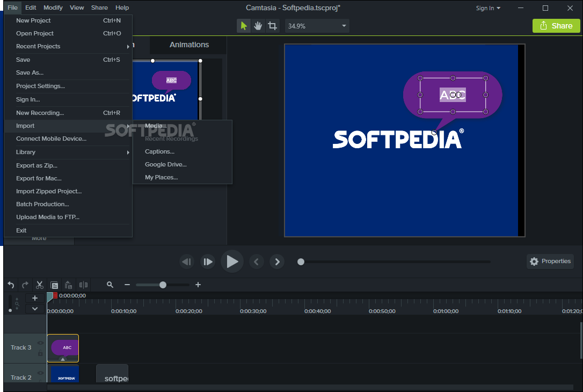Select the ABC callout clip on Track 3
The height and width of the screenshot is (392, 583).
[63, 348]
